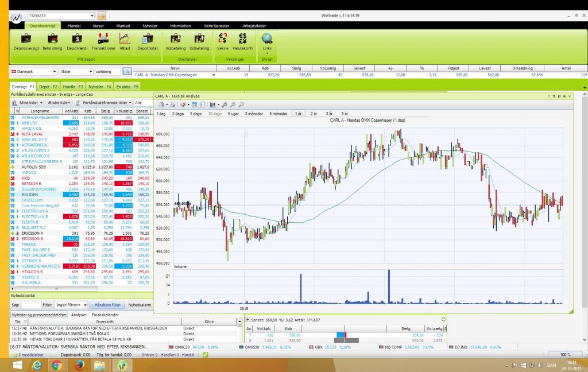
Task: Open the Nyheder ribbon tab
Action: pos(150,26)
